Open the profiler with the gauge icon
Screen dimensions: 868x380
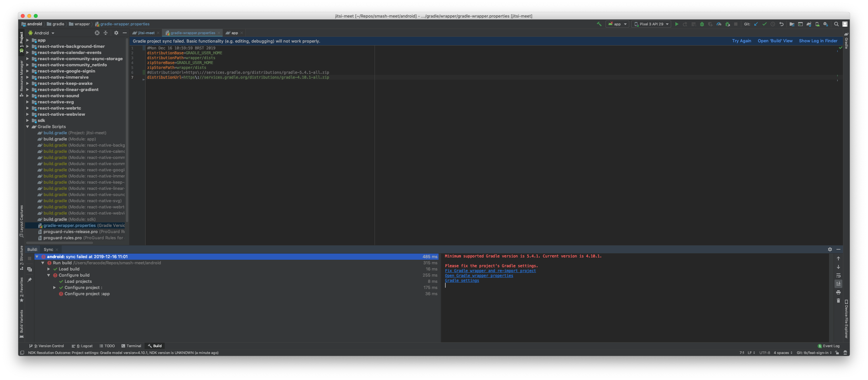pos(719,24)
